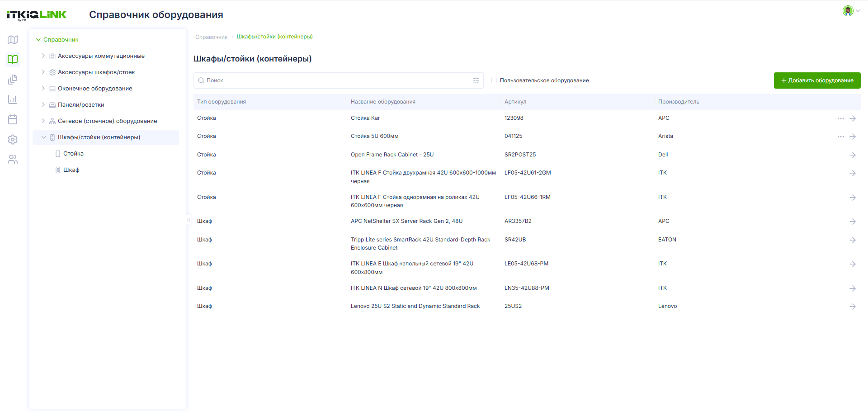868x416 pixels.
Task: Focus the Поиск search field
Action: point(338,80)
